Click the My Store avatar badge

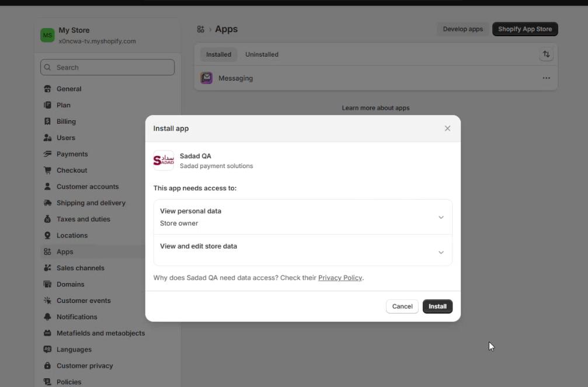click(x=47, y=36)
